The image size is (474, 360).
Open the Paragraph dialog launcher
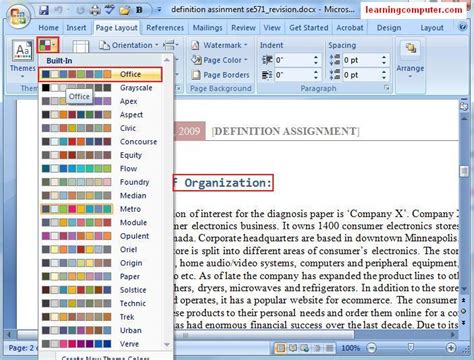387,88
